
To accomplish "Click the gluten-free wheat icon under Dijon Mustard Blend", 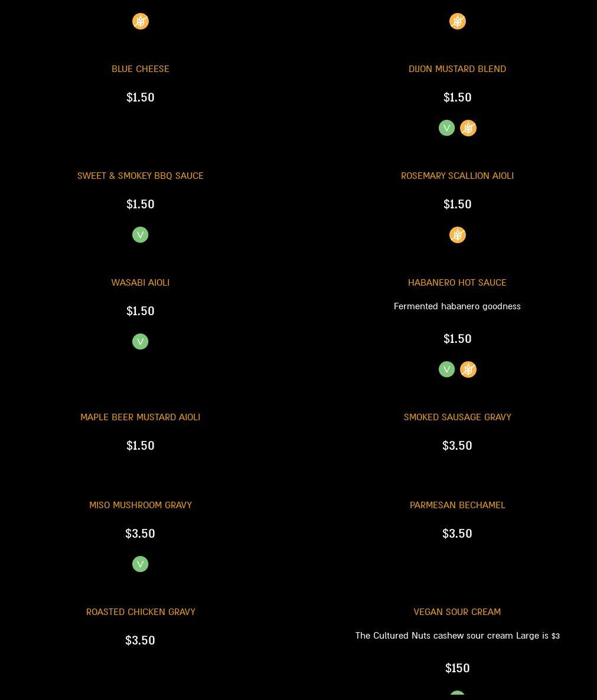I will pyautogui.click(x=468, y=128).
